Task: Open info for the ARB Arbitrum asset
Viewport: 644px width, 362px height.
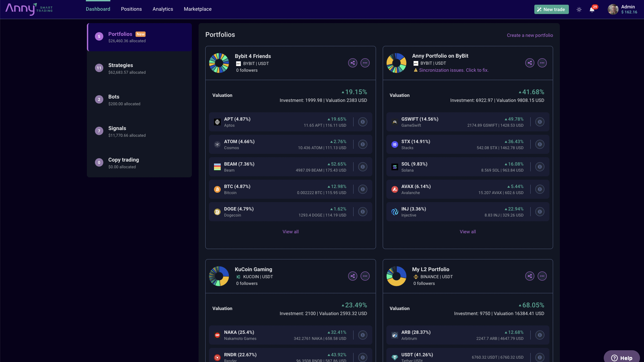Action: [540, 335]
